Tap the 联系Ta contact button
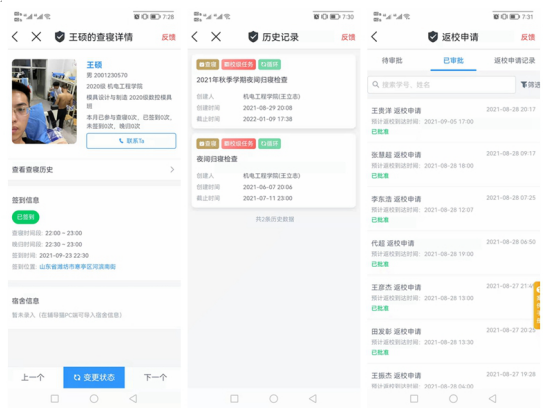Screen dimensions: 550x408 131,141
